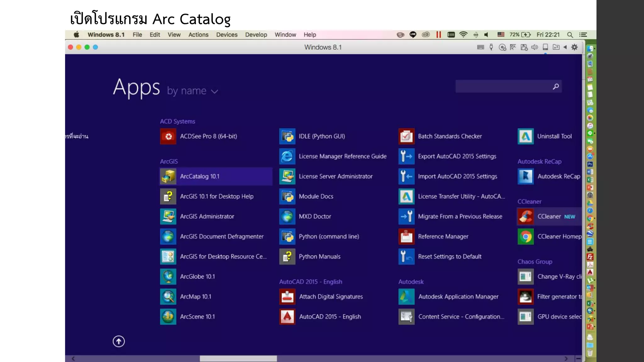The height and width of the screenshot is (362, 644).
Task: Open License Transfer Utility icon
Action: click(x=407, y=196)
